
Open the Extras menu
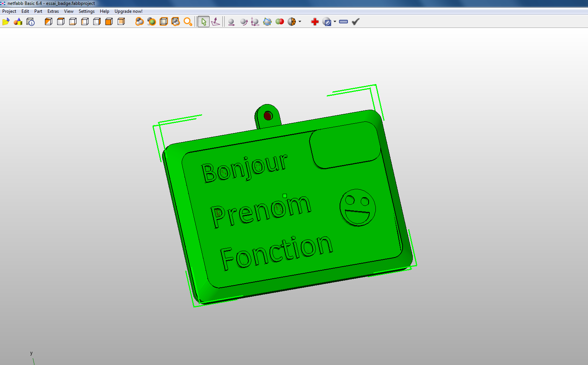pos(53,11)
